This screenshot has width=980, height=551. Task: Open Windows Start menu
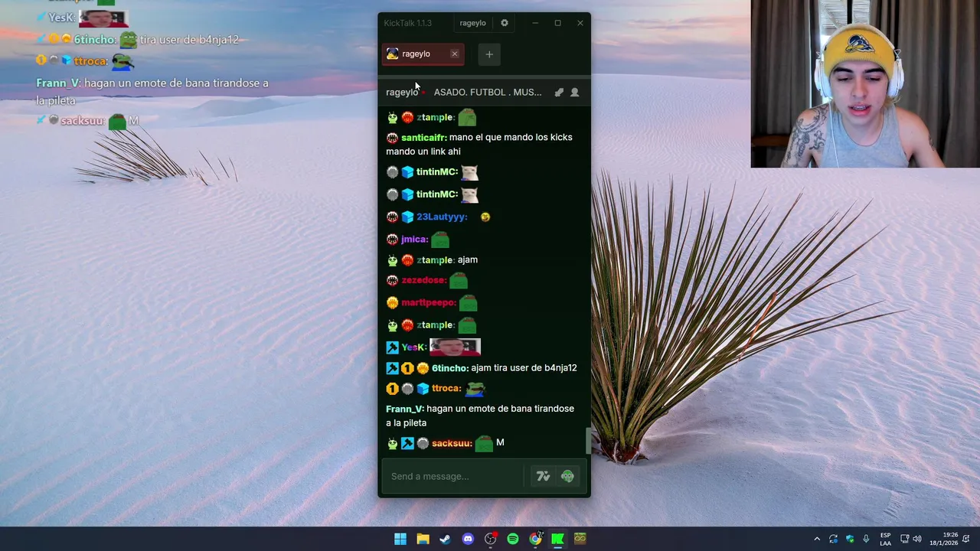click(400, 539)
